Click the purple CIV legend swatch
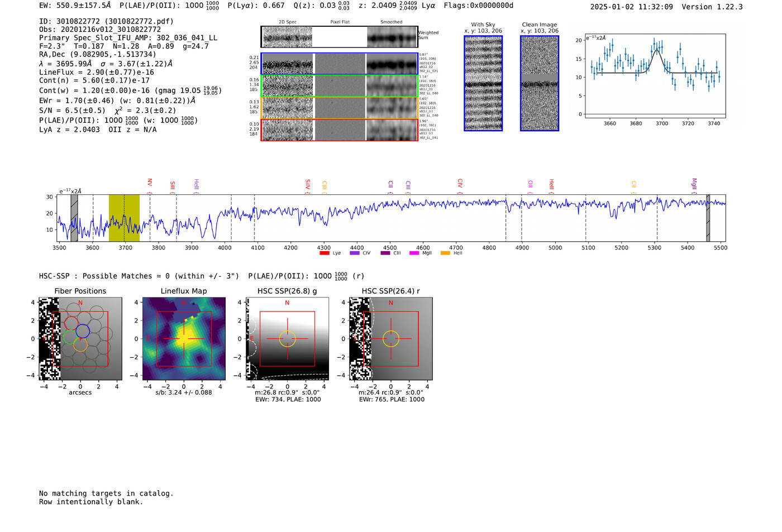This screenshot has height=532, width=782. click(354, 253)
